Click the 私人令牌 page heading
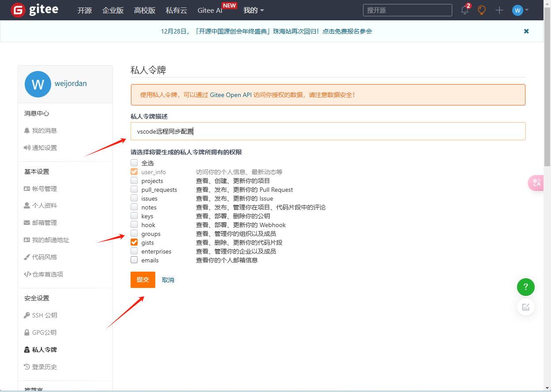 [x=148, y=70]
